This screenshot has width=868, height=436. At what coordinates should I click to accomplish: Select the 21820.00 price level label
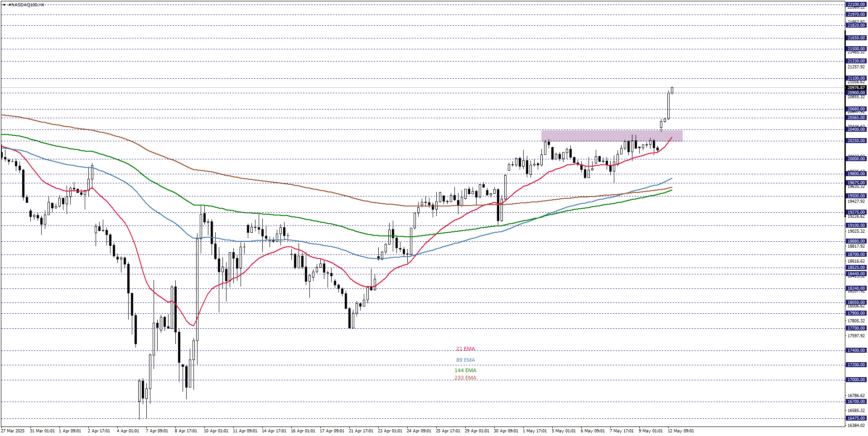click(856, 25)
